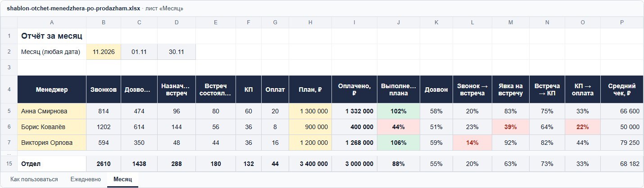The height and width of the screenshot is (188, 644).
Task: Click the highlighted 39% meeting attendance cell
Action: coord(511,127)
